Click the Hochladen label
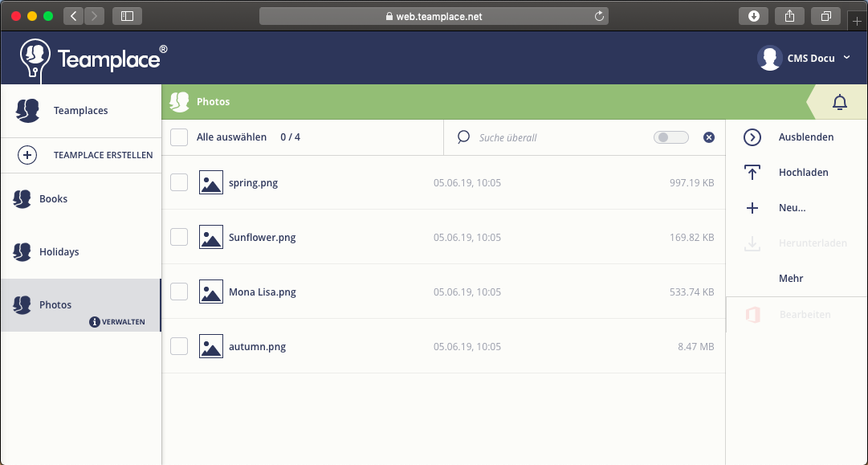This screenshot has width=868, height=465. (803, 173)
